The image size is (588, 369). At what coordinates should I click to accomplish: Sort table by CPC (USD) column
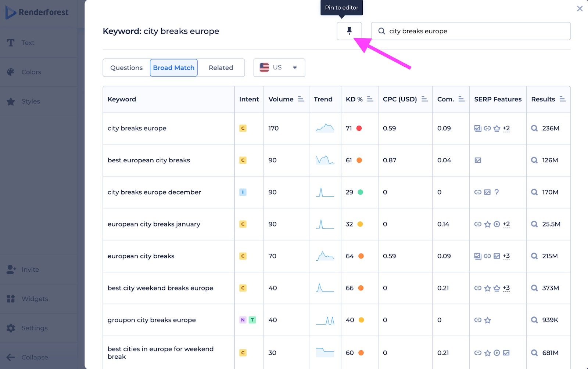point(424,99)
